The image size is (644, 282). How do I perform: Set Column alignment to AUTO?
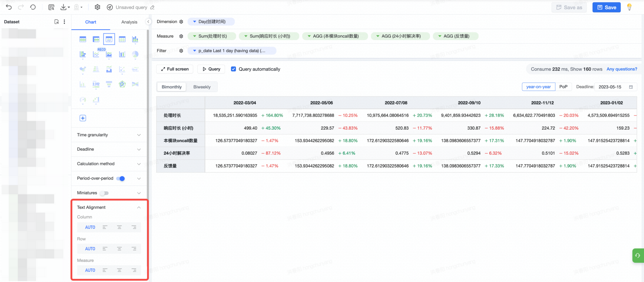(x=90, y=227)
